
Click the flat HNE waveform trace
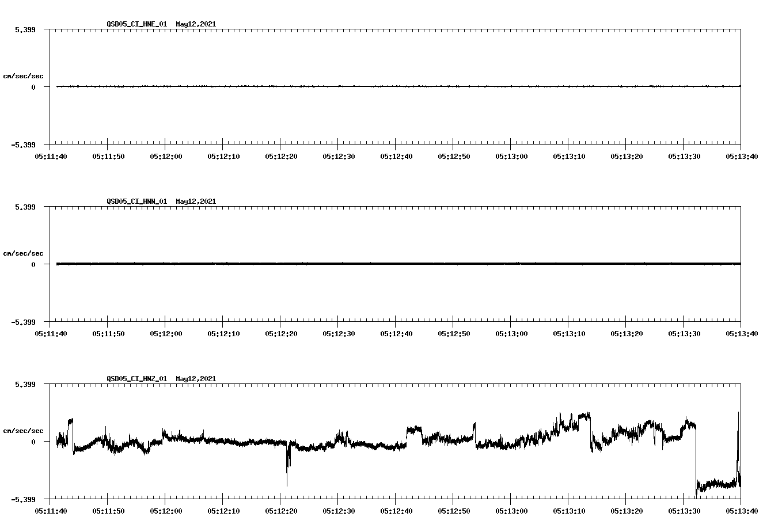(346, 86)
